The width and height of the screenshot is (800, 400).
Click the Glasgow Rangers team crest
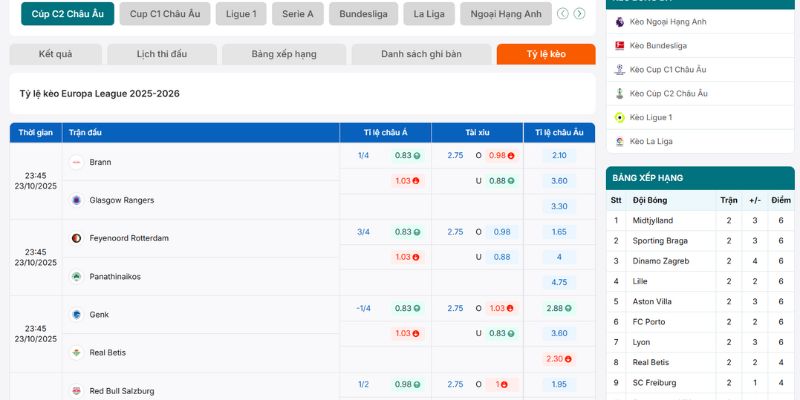pos(76,200)
